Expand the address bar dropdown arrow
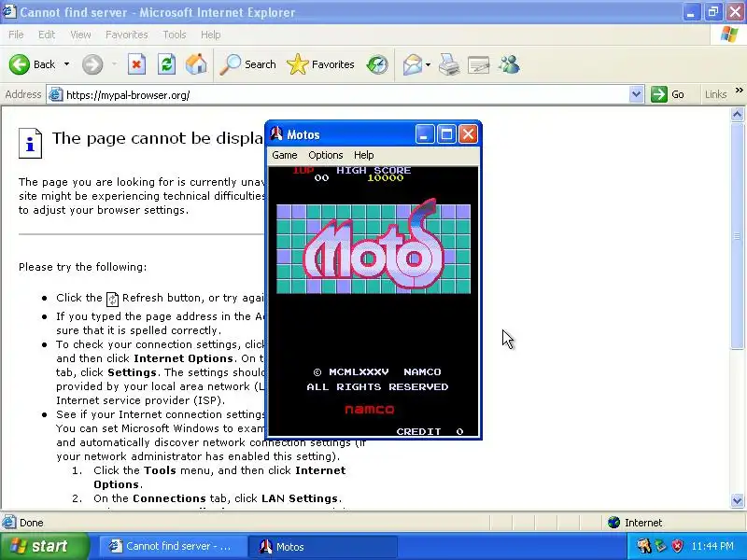 636,94
